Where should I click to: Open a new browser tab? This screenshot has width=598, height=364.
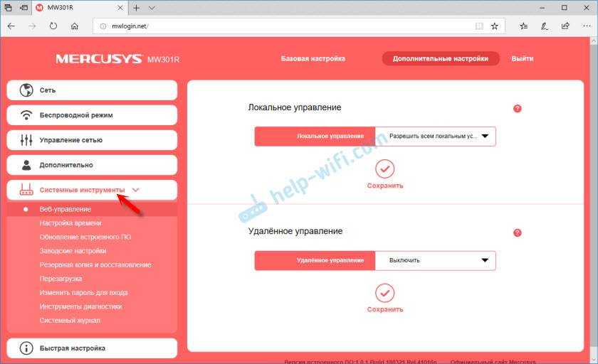(x=136, y=8)
